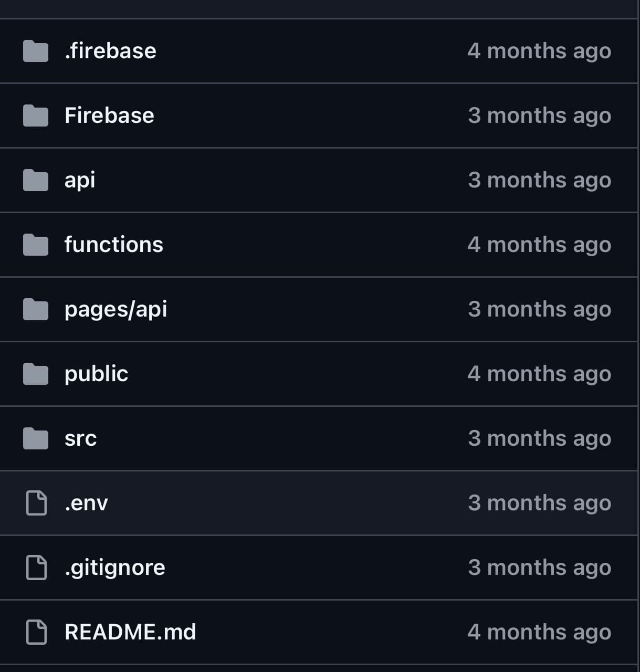Viewport: 640px width, 672px height.
Task: View the .env file contents
Action: click(86, 503)
